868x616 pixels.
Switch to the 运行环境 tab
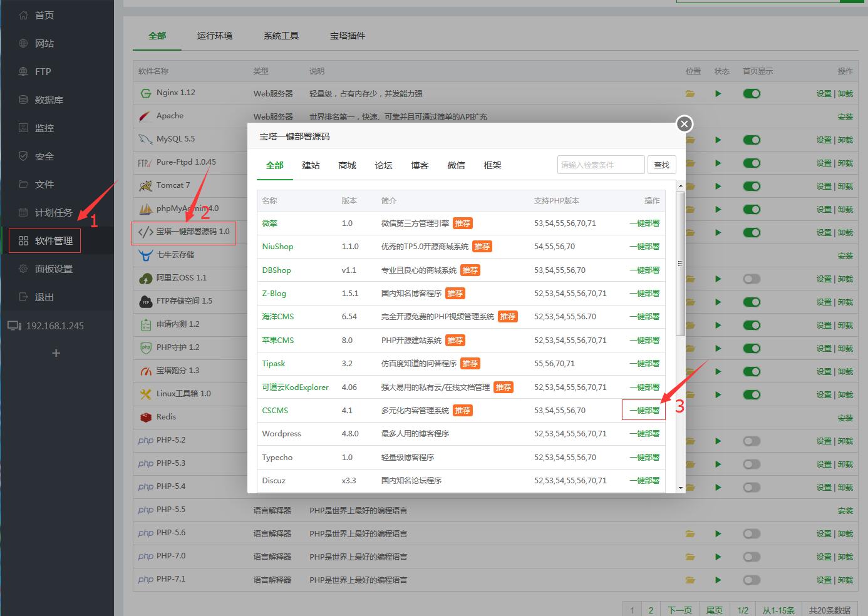click(x=215, y=36)
